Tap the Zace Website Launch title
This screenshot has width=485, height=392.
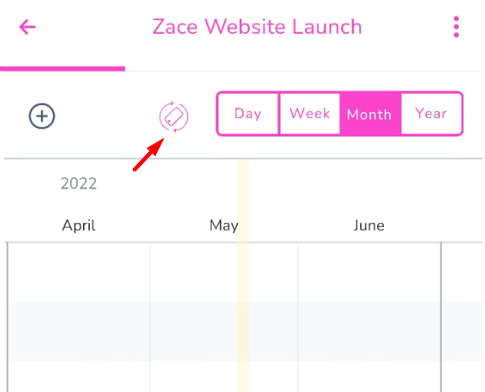pyautogui.click(x=257, y=27)
